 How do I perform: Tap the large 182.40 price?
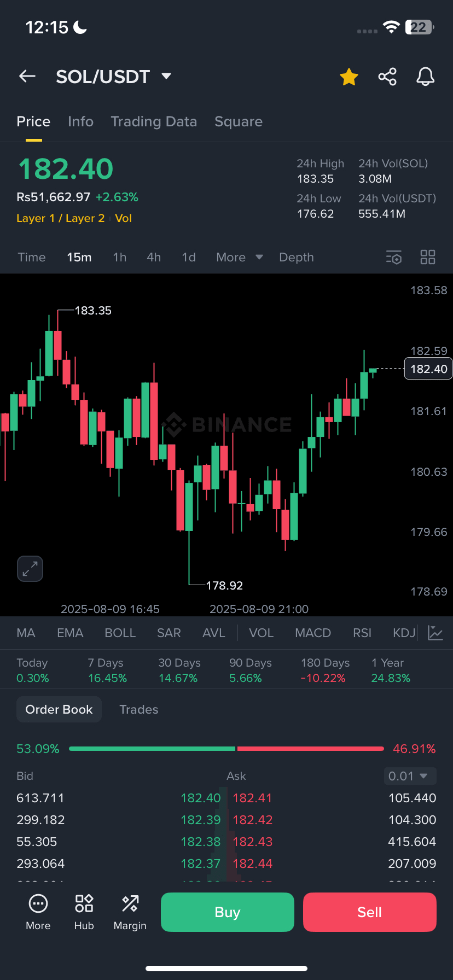click(x=66, y=169)
